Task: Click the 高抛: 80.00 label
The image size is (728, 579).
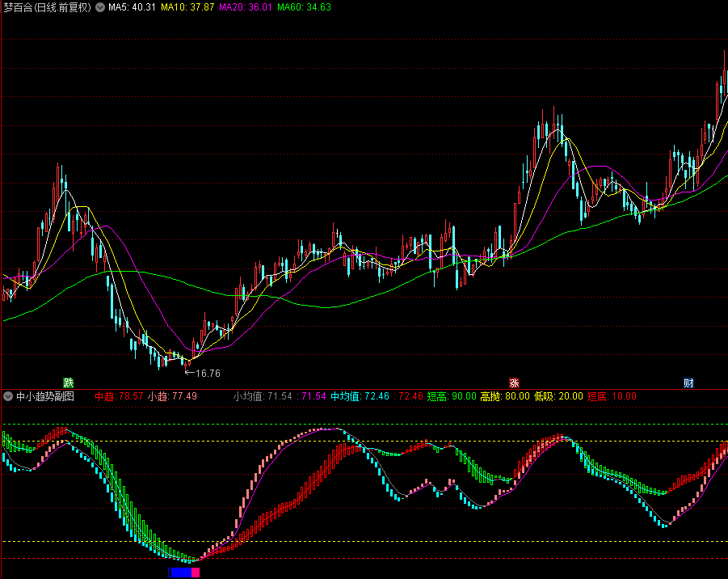Action: coord(505,396)
